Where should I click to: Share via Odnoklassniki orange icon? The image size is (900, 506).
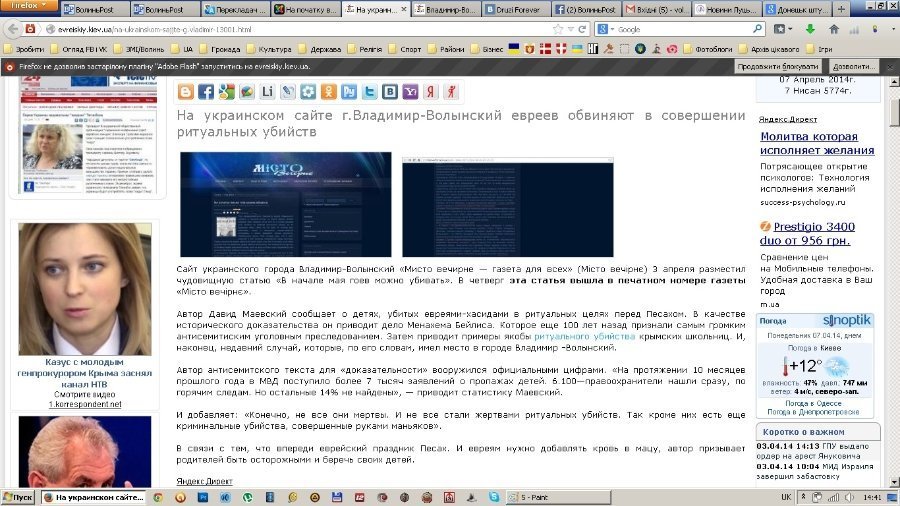[x=329, y=92]
